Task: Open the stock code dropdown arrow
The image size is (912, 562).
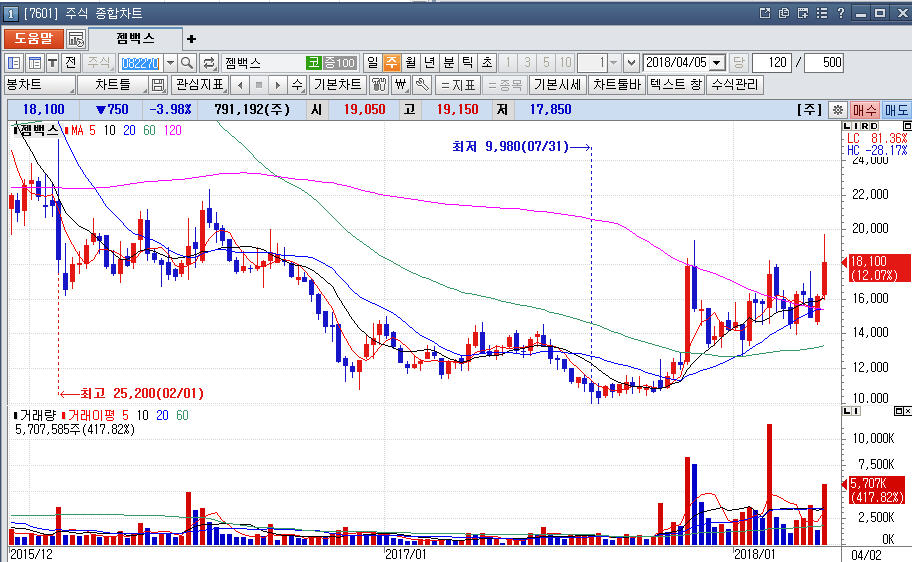Action: point(170,62)
